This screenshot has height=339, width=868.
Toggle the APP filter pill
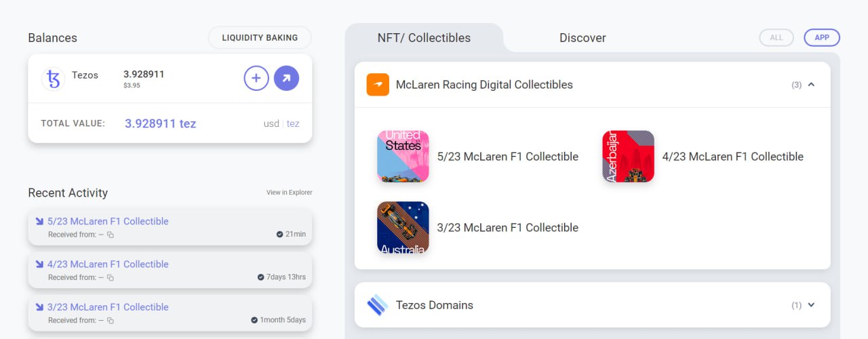coord(822,38)
